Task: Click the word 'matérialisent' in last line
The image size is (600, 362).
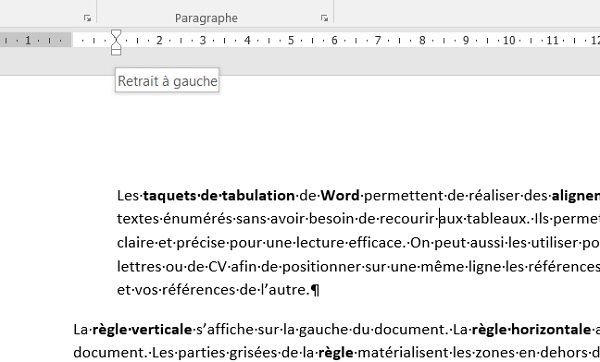Action: [402, 352]
